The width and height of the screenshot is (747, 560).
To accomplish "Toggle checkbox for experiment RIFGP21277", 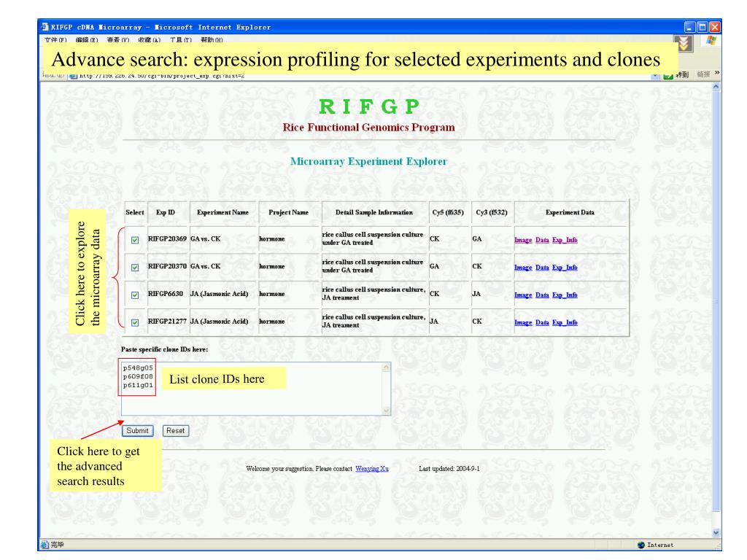I will tap(135, 323).
